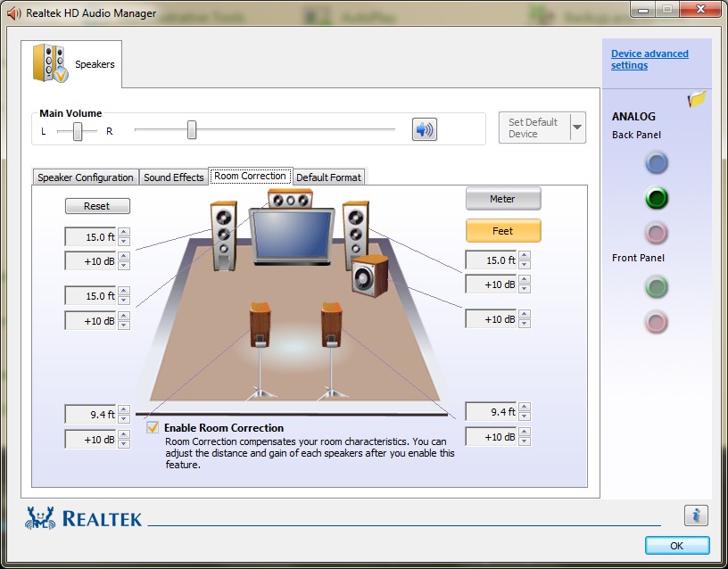The height and width of the screenshot is (569, 728).
Task: Click the pink front panel jack
Action: 657,321
